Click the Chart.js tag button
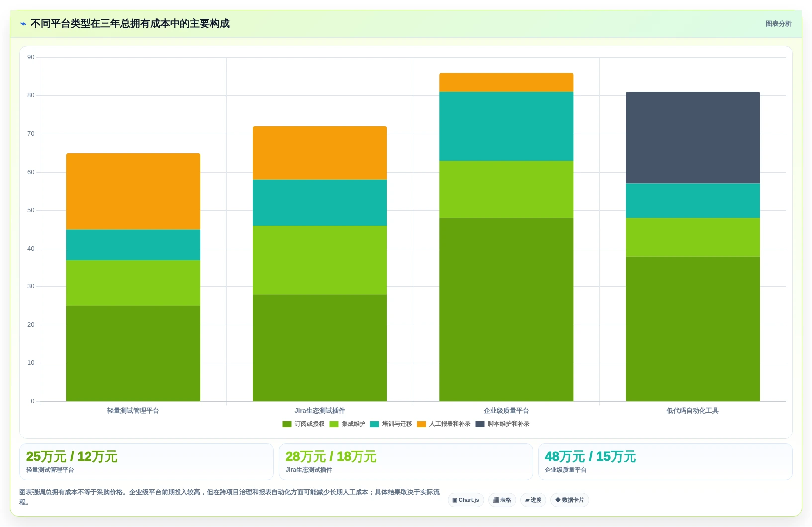Image resolution: width=812 pixels, height=527 pixels. point(466,500)
